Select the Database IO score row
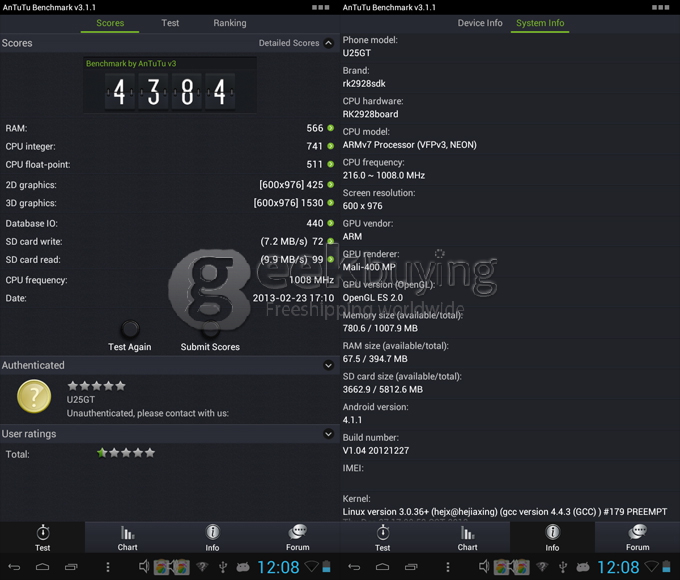Image resolution: width=680 pixels, height=580 pixels. (170, 223)
